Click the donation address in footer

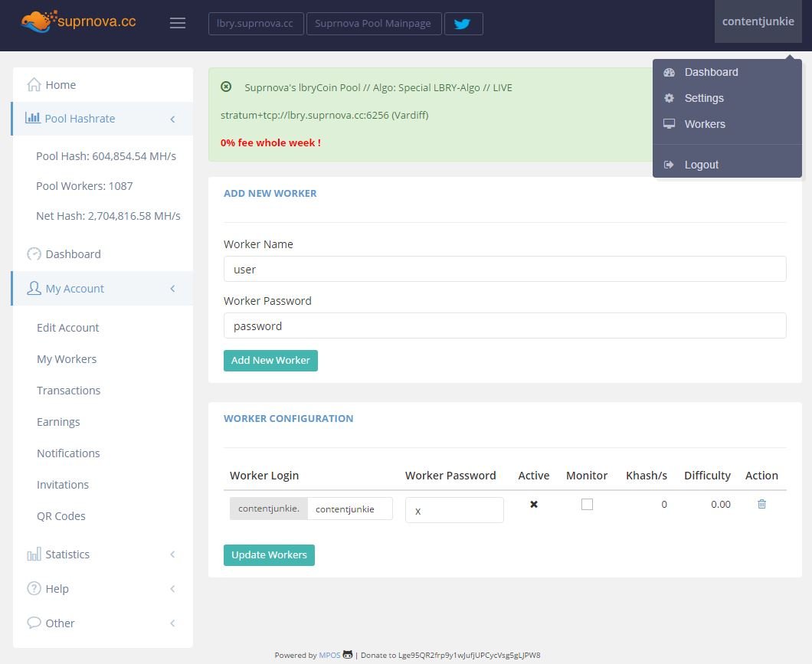click(469, 655)
